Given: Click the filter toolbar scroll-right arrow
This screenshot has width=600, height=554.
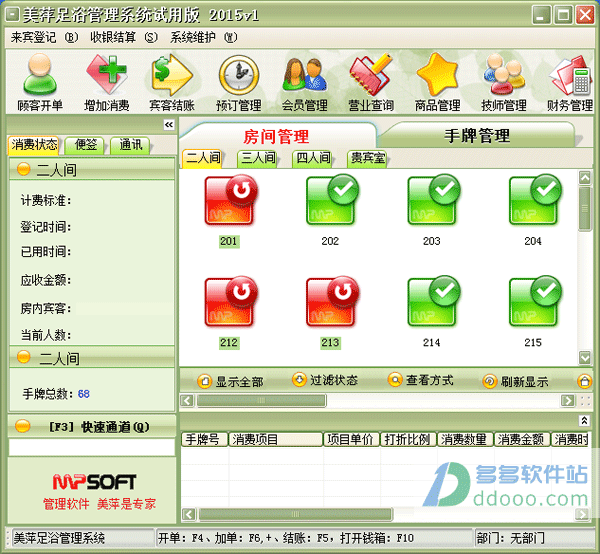Looking at the screenshot, I should 567,401.
